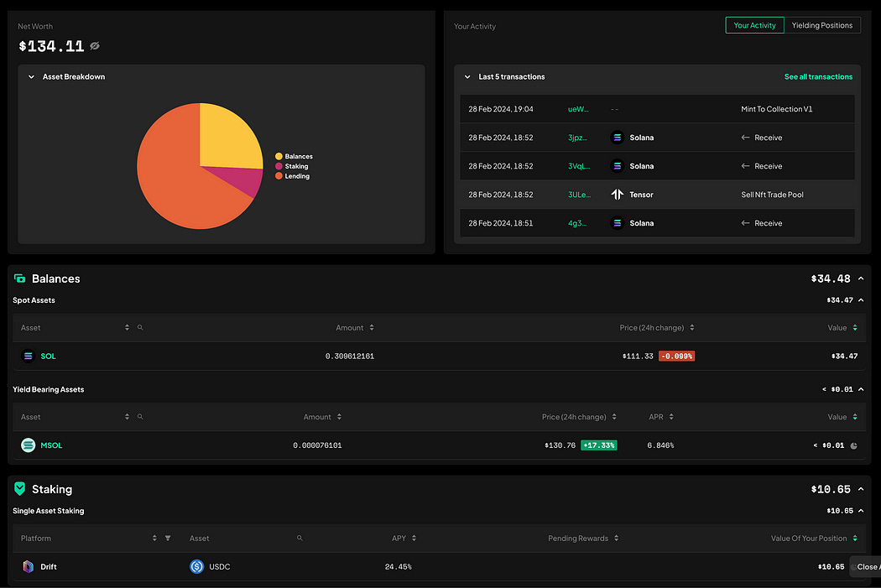Screen dimensions: 881x588
Task: Open transaction 3VqL... hash link
Action: (579, 166)
